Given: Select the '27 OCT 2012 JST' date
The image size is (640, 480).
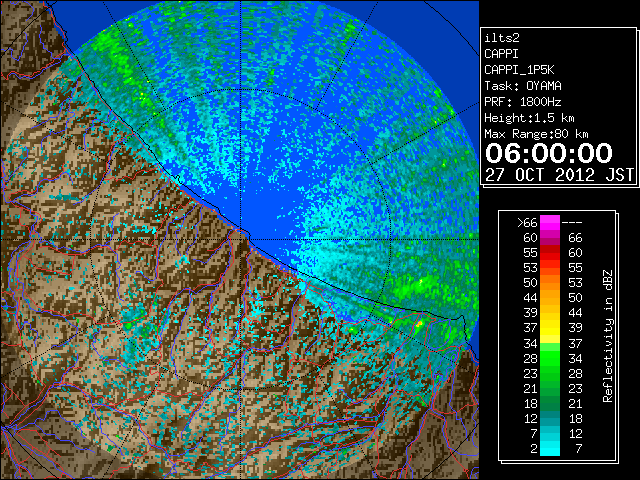Looking at the screenshot, I should (560, 175).
